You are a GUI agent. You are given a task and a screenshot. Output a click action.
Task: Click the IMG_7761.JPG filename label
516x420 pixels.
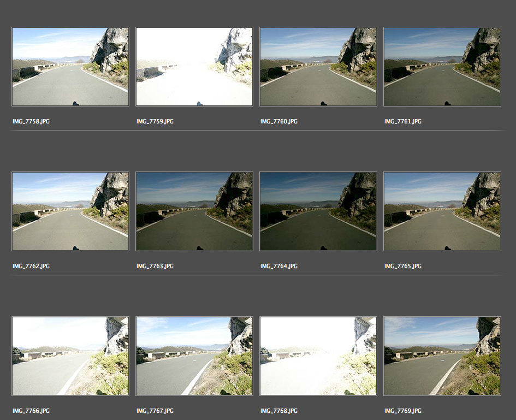403,121
